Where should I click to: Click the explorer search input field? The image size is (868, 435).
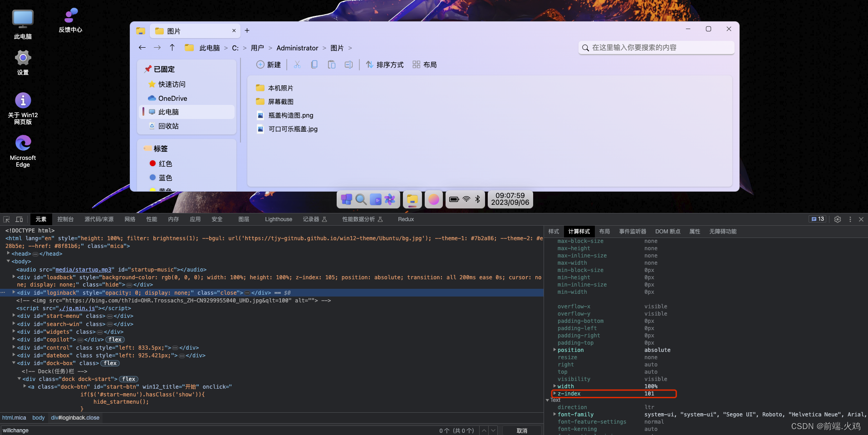click(x=657, y=48)
